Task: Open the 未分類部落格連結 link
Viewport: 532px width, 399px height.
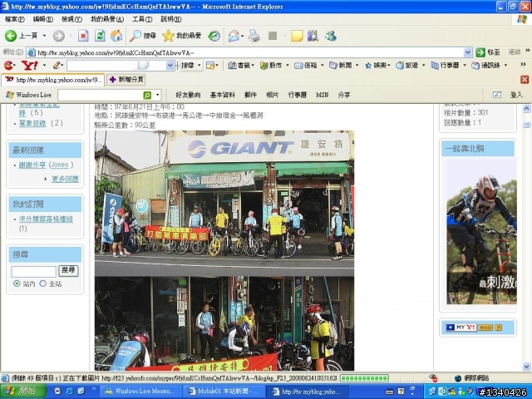Action: (46, 219)
